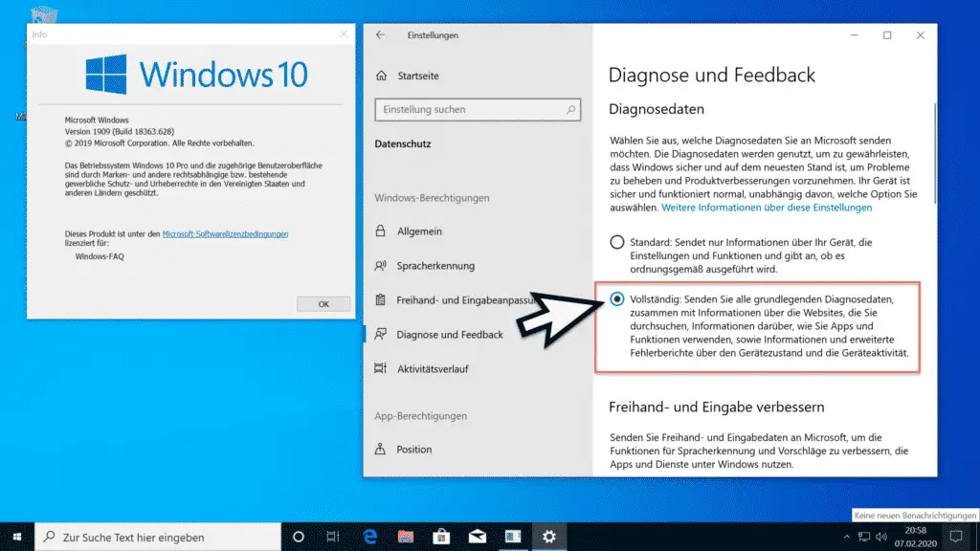
Task: Open the network tray icon
Action: tap(864, 537)
